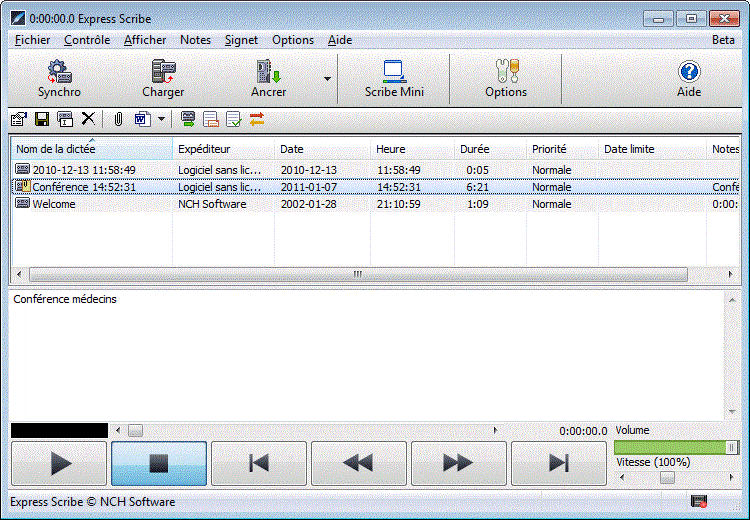Screen dimensions: 750x520
Task: Sort by Heure column header
Action: [412, 149]
